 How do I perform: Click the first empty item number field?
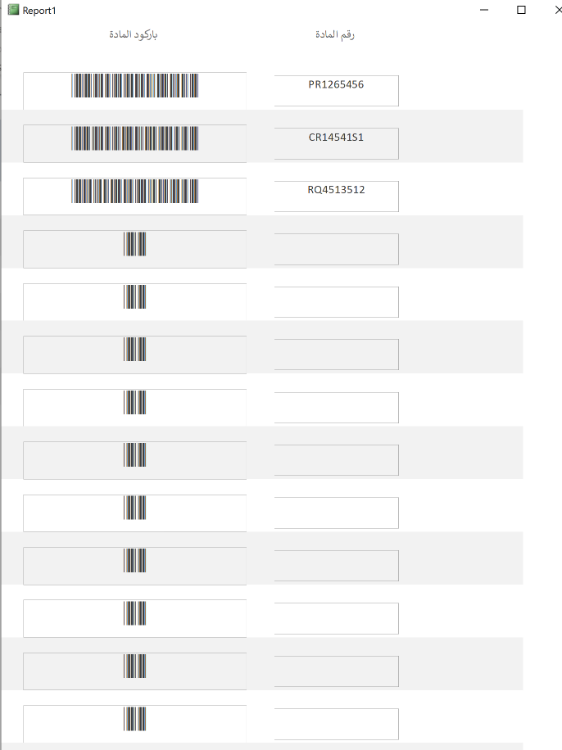tap(336, 249)
